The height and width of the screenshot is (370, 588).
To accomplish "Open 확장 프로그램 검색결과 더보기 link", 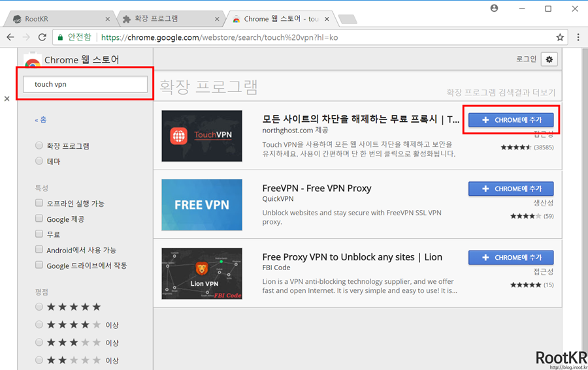I will pyautogui.click(x=500, y=92).
